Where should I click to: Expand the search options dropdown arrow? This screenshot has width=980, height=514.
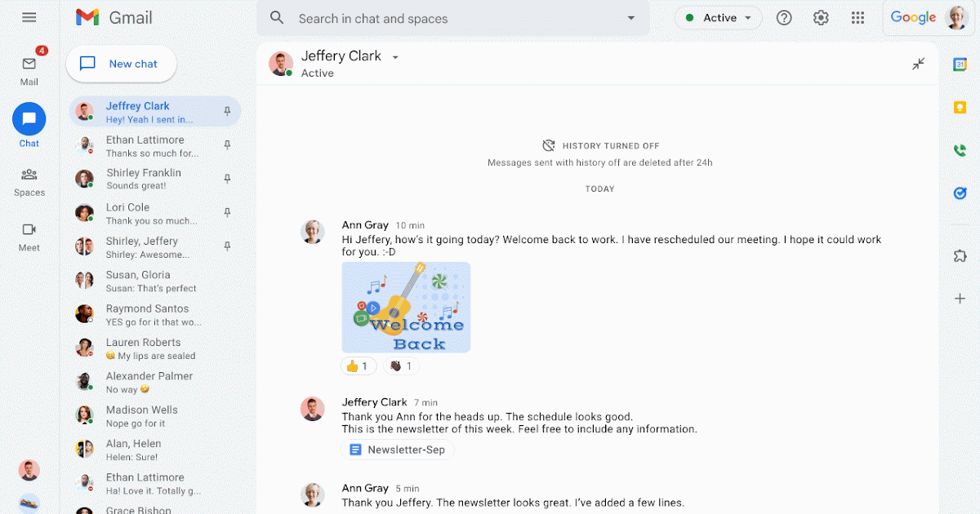coord(630,17)
